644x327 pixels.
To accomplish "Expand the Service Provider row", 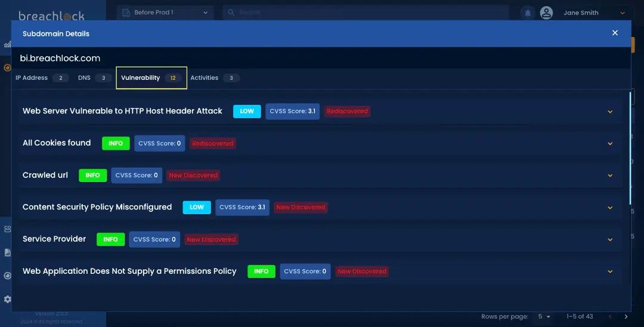I will (611, 239).
